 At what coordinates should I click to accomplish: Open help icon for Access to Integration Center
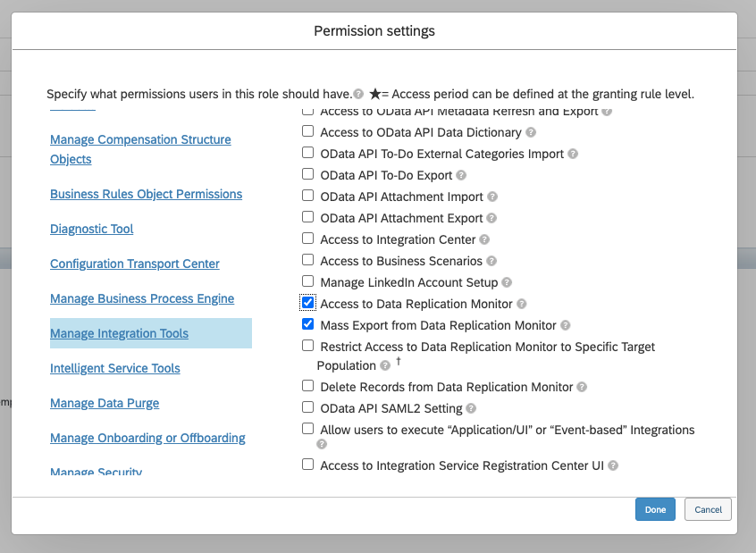pyautogui.click(x=484, y=239)
